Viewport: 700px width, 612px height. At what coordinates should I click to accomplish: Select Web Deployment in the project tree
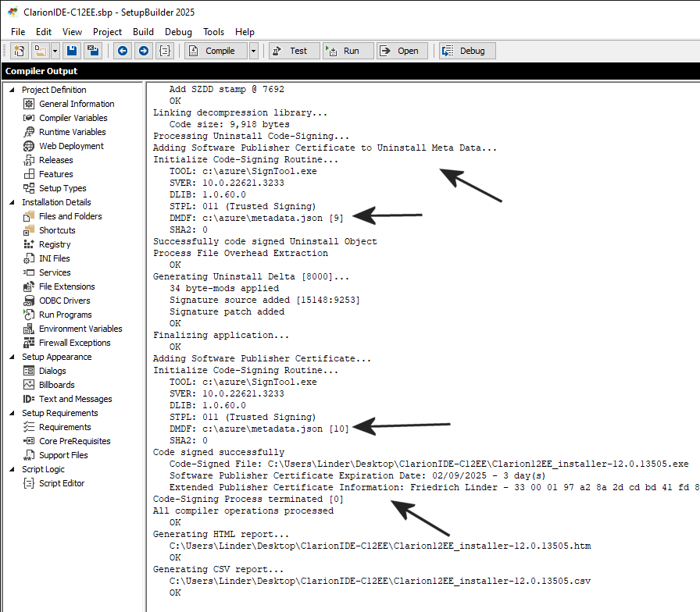pos(71,146)
